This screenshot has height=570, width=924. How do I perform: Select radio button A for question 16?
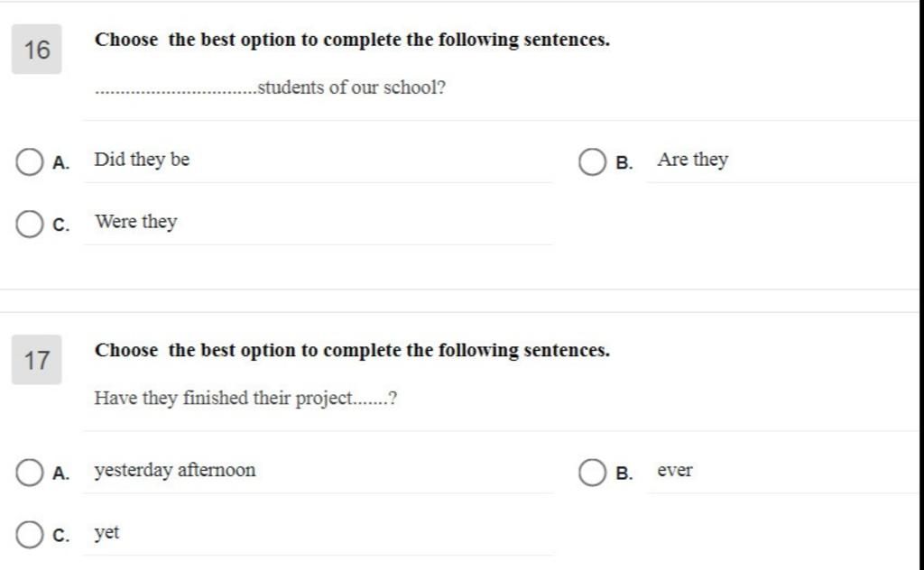(x=29, y=162)
